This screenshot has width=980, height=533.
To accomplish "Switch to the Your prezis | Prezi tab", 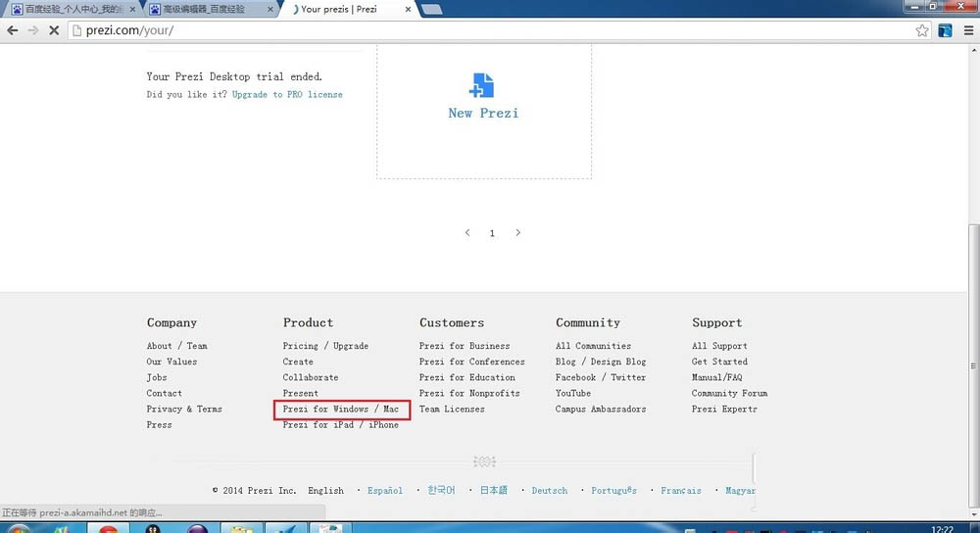I will click(x=350, y=10).
